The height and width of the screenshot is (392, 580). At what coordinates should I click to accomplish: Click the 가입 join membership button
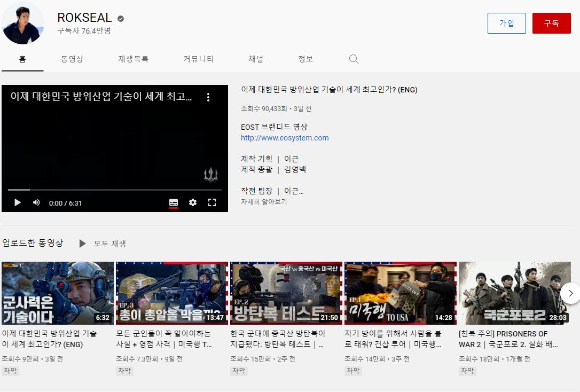click(x=506, y=23)
